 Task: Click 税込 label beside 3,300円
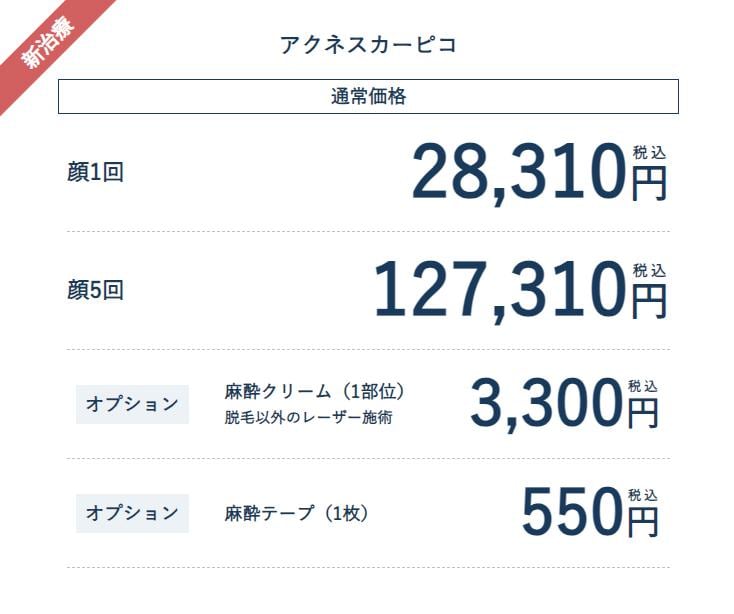[643, 386]
